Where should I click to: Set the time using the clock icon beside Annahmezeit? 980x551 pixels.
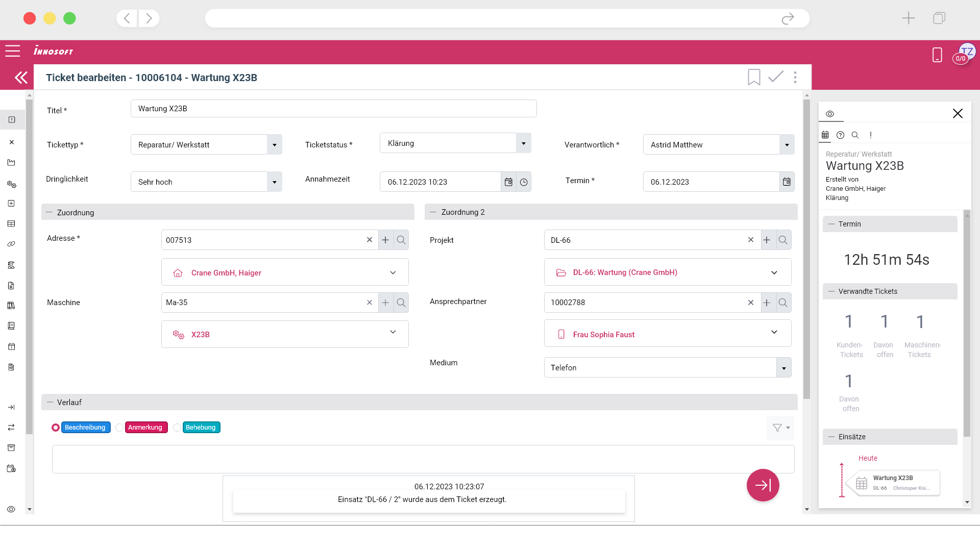tap(524, 182)
